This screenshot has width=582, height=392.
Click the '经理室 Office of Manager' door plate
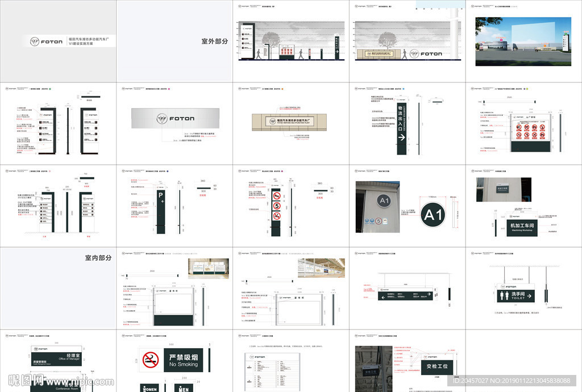click(x=56, y=356)
